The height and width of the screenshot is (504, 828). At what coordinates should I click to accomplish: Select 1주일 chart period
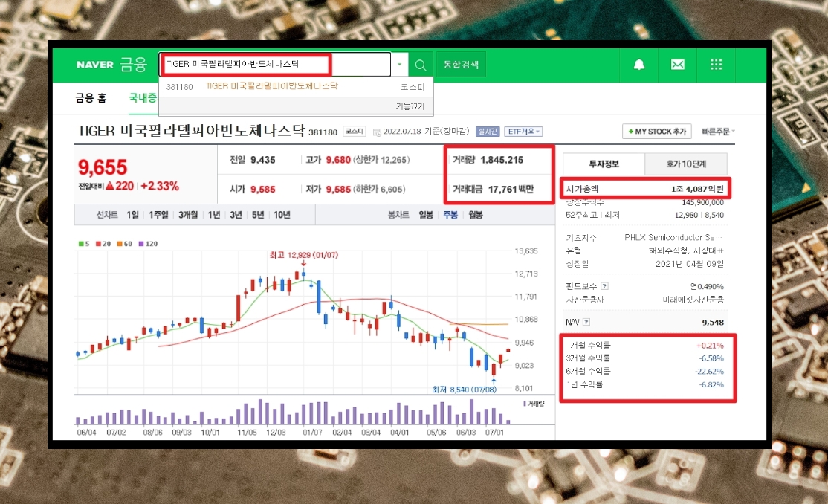(158, 215)
